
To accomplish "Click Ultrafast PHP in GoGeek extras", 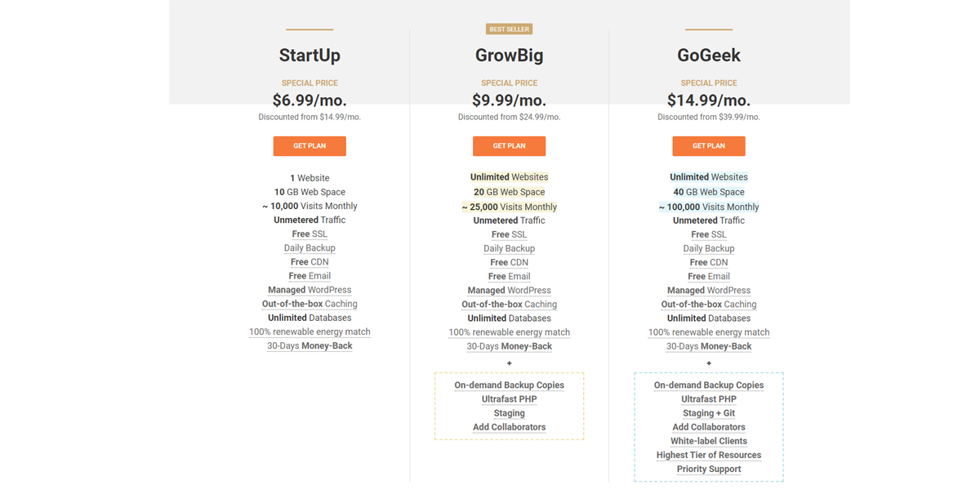I will tap(709, 399).
